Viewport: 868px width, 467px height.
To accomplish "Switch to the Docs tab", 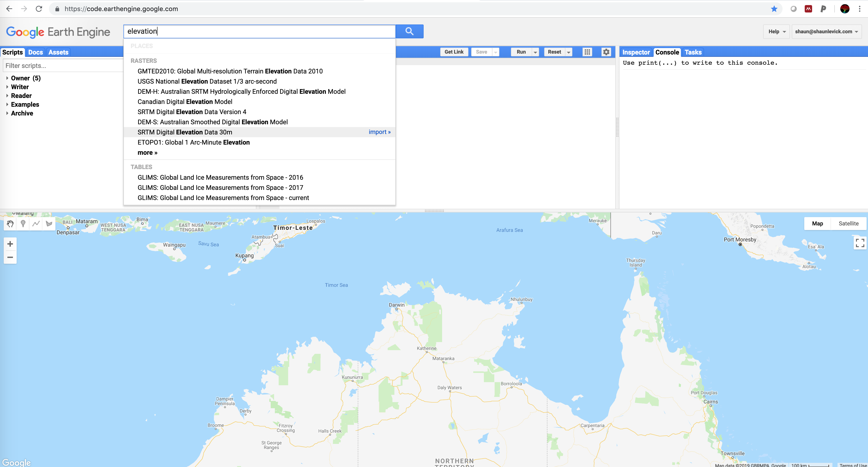I will pos(35,52).
